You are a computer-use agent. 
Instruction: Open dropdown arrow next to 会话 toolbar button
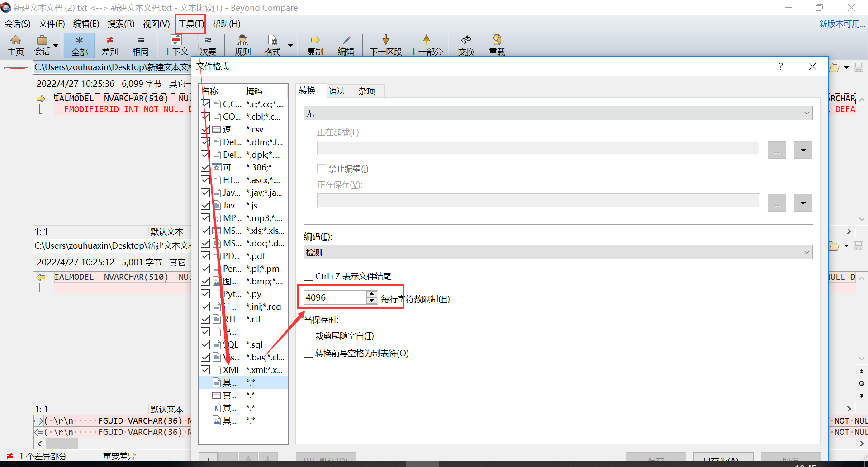point(56,46)
